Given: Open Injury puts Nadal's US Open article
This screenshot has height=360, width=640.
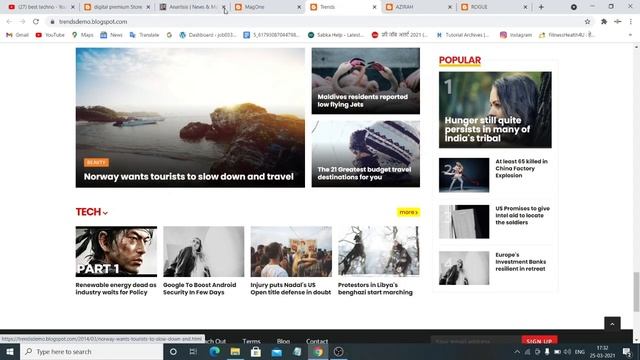Looking at the screenshot, I should point(291,289).
